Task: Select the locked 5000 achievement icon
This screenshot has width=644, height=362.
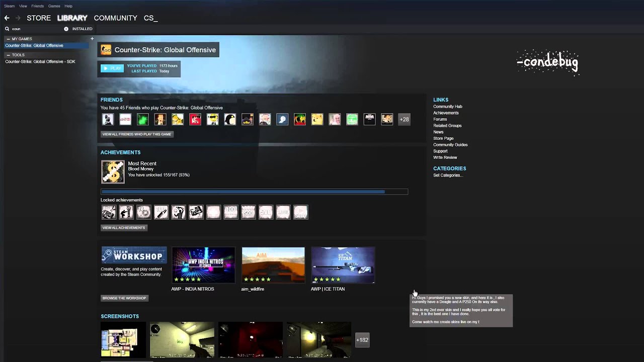Action: [300, 212]
